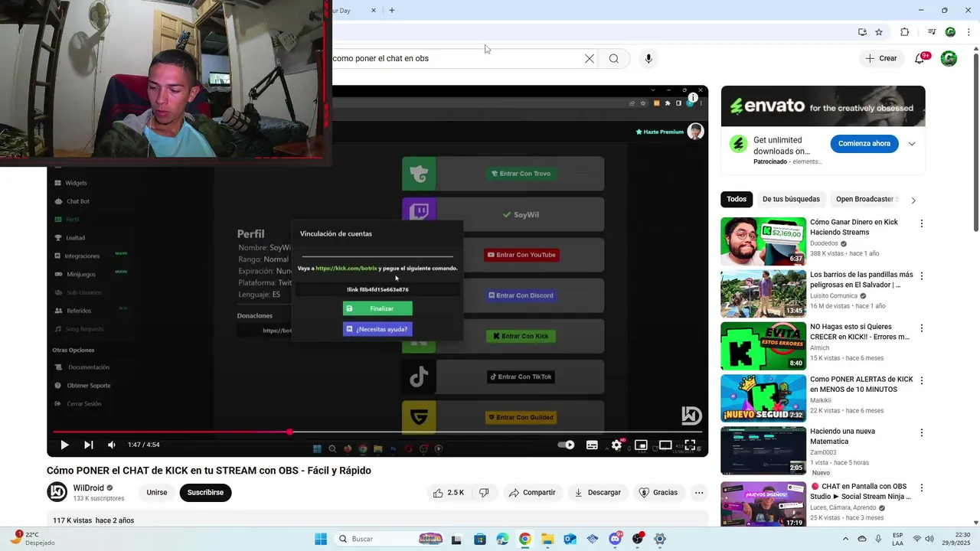Screen dimensions: 980x551
Task: Open Los barrios de las pandillas video title
Action: click(861, 279)
